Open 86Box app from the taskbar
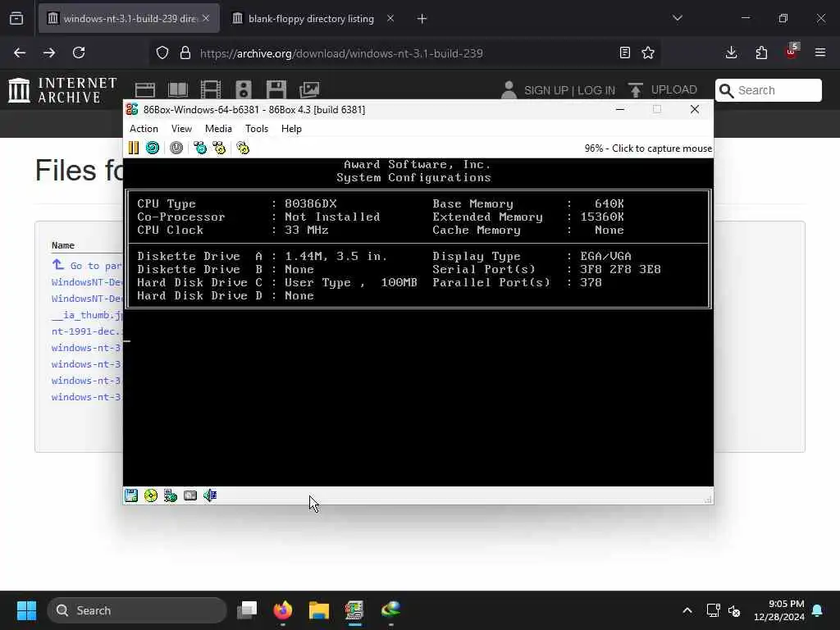This screenshot has width=840, height=630. 354,610
